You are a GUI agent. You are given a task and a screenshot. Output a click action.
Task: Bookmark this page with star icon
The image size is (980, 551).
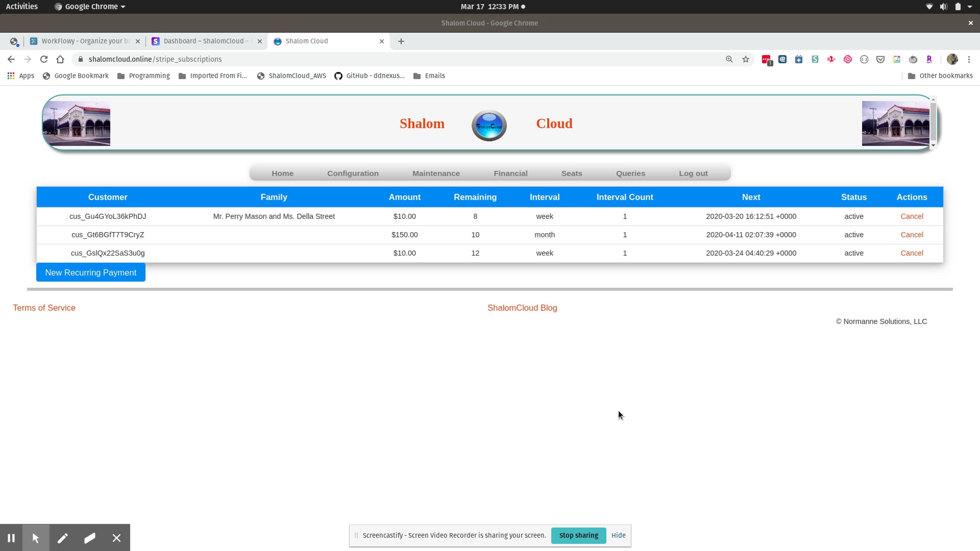coord(746,59)
